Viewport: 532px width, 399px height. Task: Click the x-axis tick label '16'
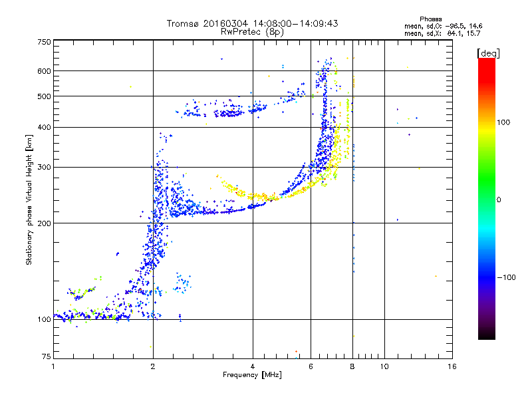tap(452, 366)
